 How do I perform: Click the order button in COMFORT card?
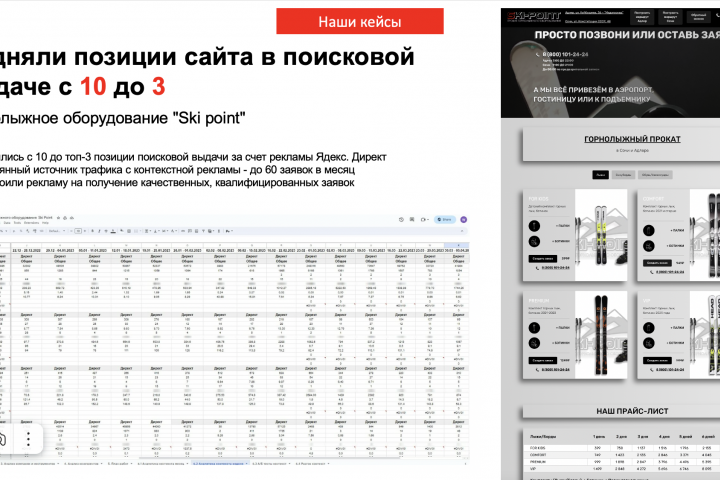[657, 263]
